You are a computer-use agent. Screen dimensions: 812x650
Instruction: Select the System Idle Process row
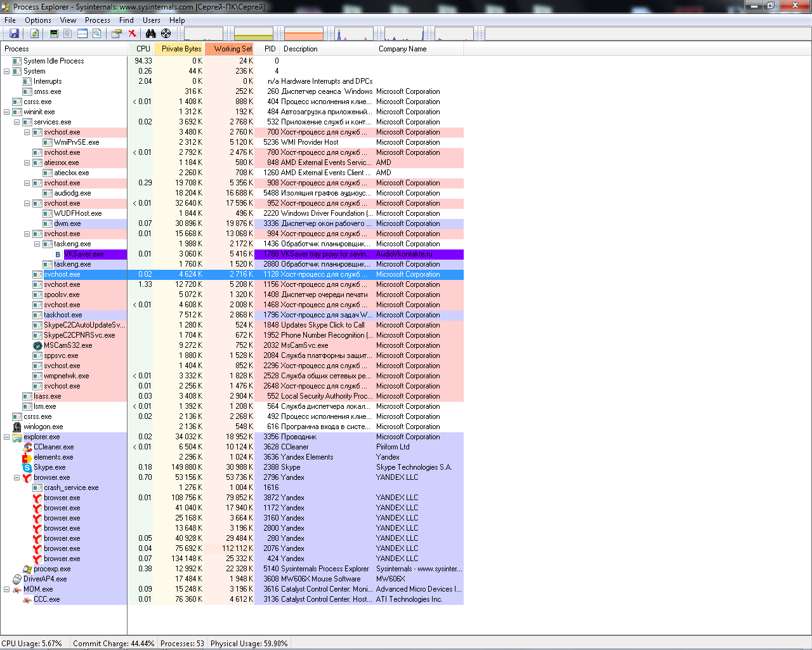(x=232, y=61)
